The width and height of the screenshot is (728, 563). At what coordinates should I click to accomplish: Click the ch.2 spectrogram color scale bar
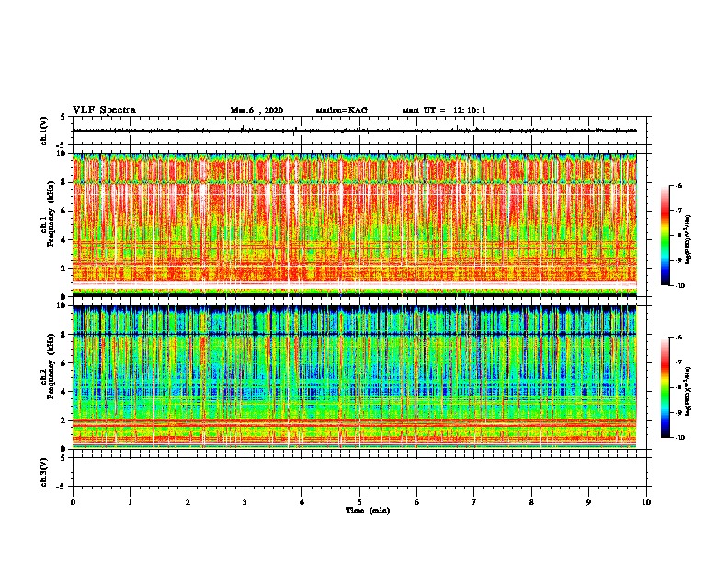click(x=665, y=387)
